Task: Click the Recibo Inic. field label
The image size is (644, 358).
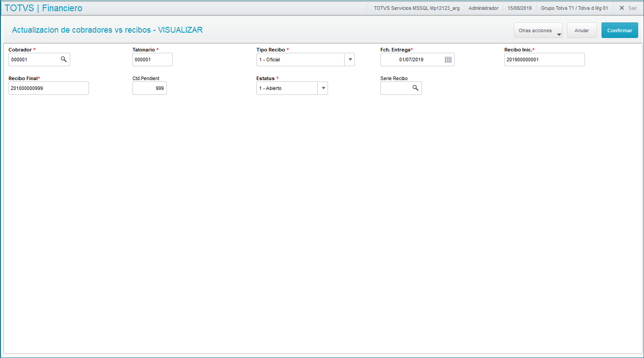Action: pyautogui.click(x=518, y=50)
